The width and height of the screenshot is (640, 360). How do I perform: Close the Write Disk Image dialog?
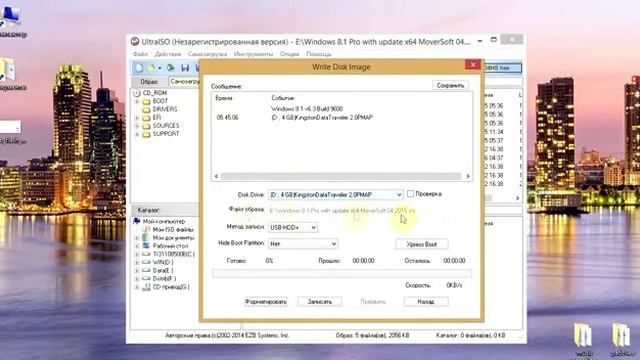[473, 65]
